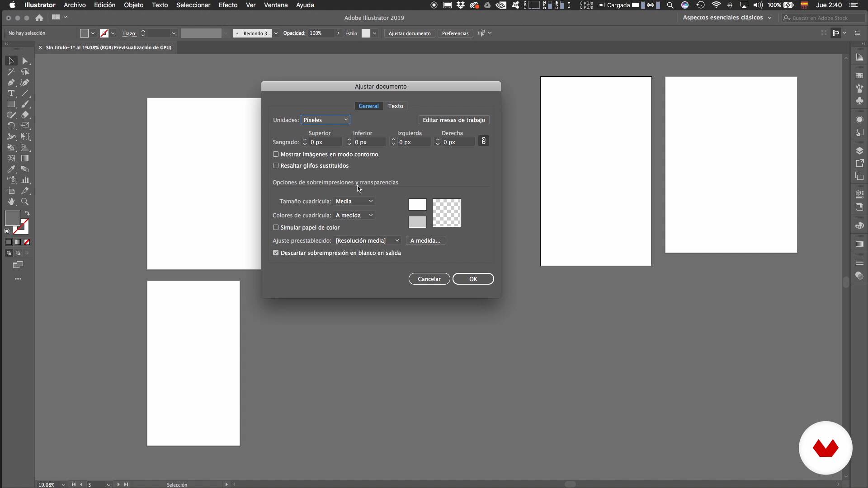Open the Unidades dropdown
This screenshot has height=488, width=868.
tap(325, 120)
